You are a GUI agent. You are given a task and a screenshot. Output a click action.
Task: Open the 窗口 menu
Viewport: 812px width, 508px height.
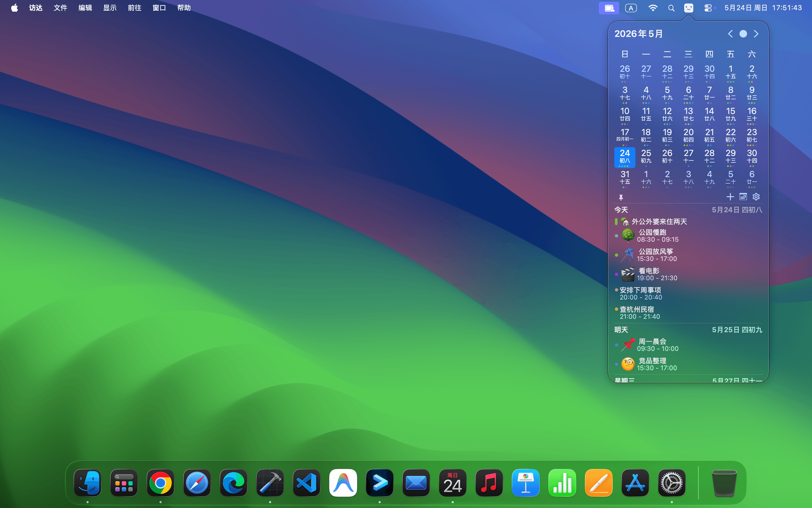(159, 8)
